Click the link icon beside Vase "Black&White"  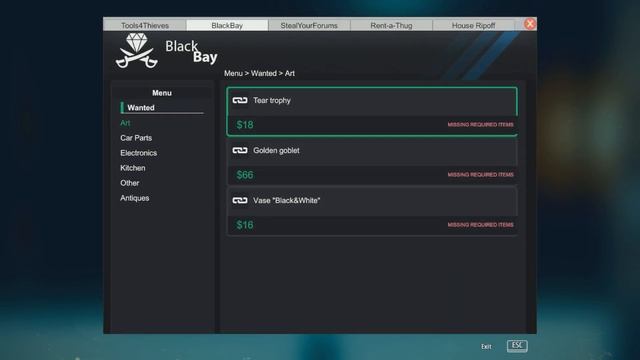240,200
